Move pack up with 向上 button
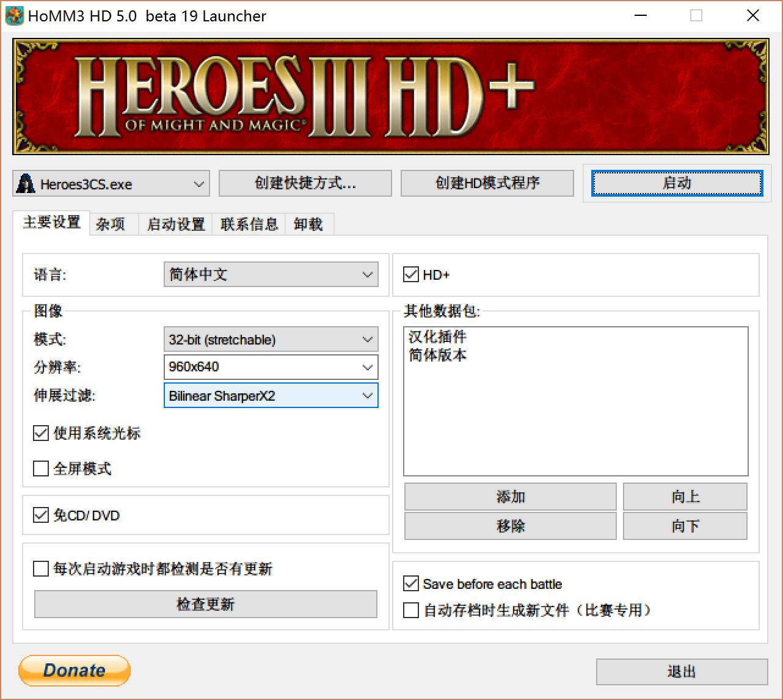Screen dimensions: 783x700 tap(685, 497)
